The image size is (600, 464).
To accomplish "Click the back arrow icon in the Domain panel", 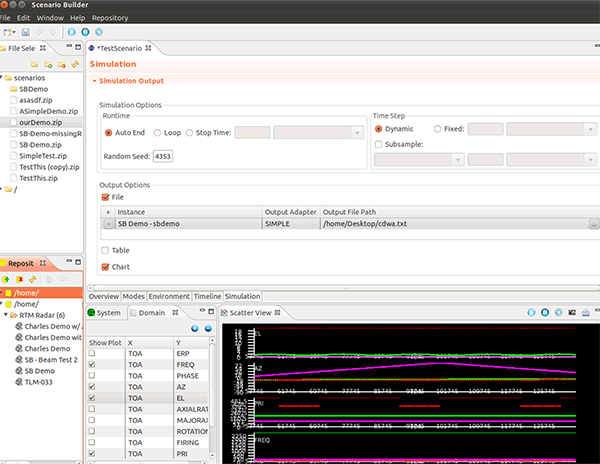I will [194, 329].
